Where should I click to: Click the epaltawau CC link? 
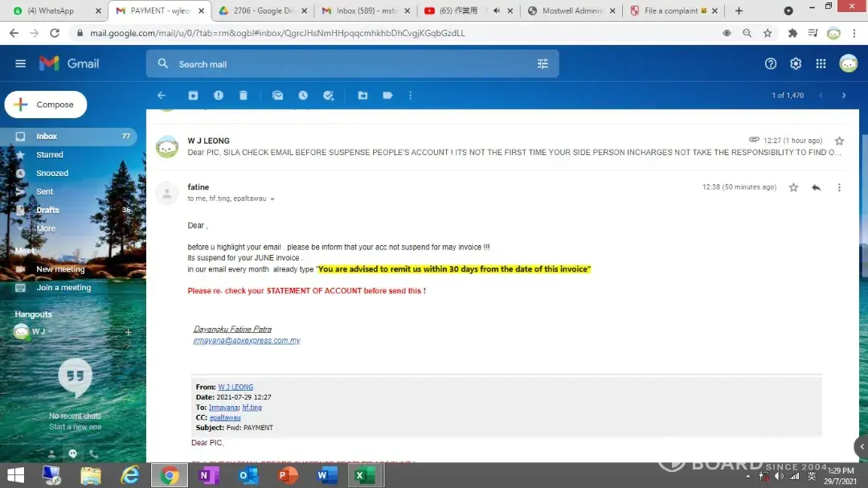pos(225,417)
